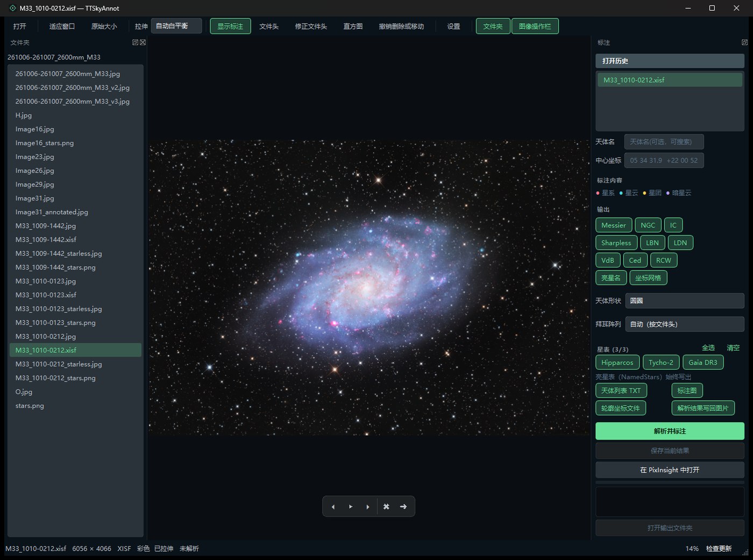The height and width of the screenshot is (560, 753).
Task: Open the 拜耳阵列 dropdown
Action: click(x=685, y=324)
